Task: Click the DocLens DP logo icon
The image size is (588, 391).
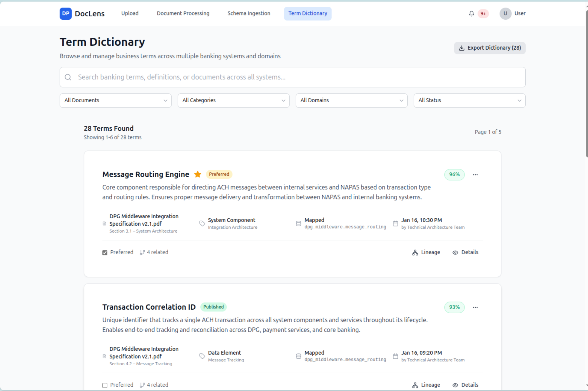Action: [65, 14]
